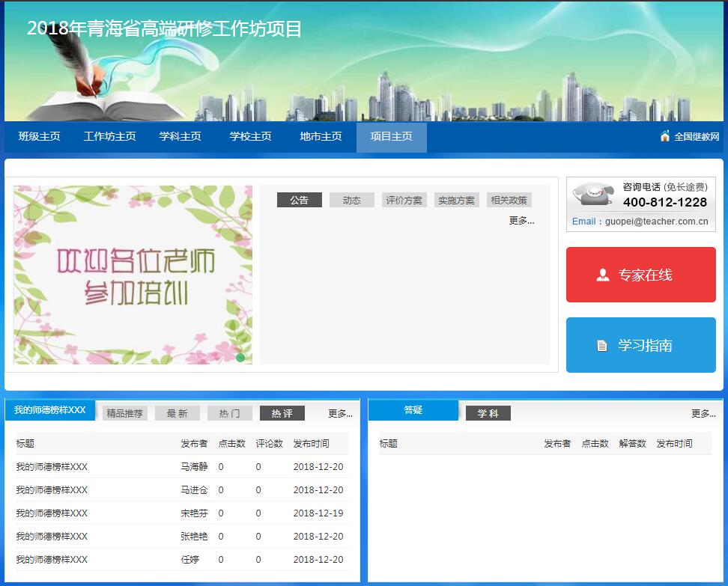Screen dimensions: 728x586
Task: Click the telephone icon in the contact box
Action: (x=593, y=194)
